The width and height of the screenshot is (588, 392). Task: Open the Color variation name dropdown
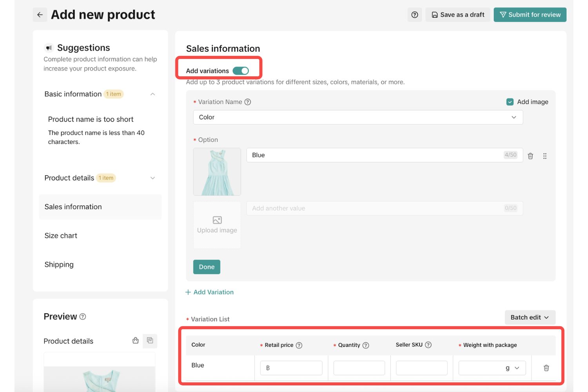(x=358, y=117)
